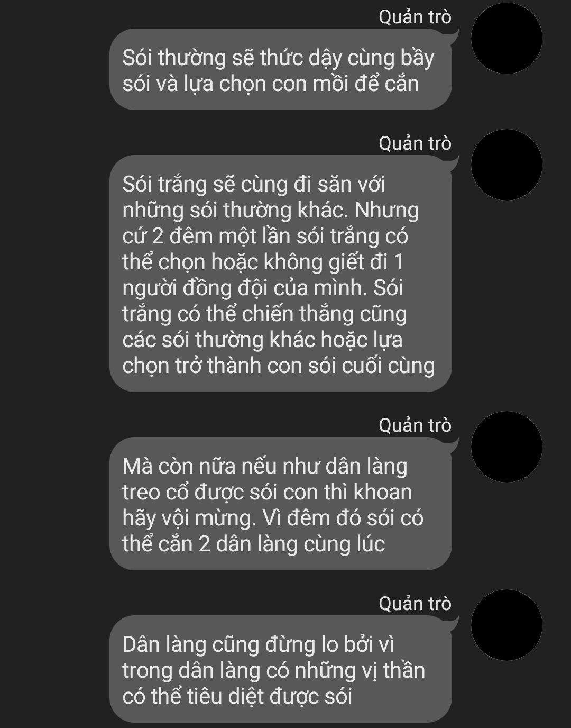Select the message starting 'Sói thường sẽ thức dậy'

(x=281, y=69)
